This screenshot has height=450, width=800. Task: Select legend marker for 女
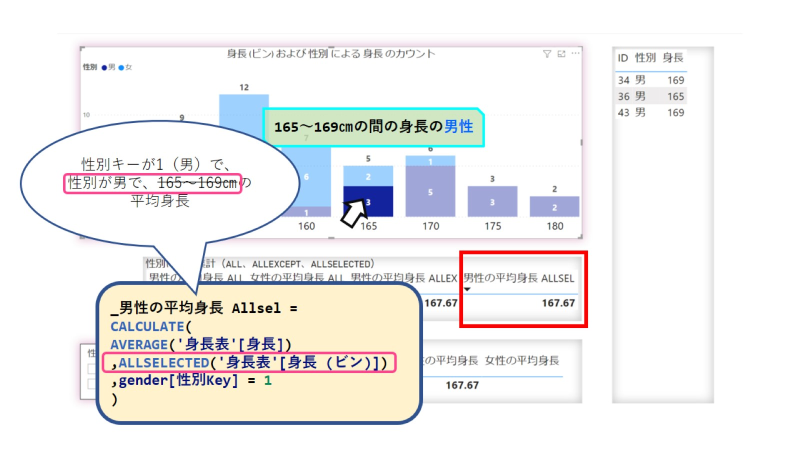tap(121, 67)
